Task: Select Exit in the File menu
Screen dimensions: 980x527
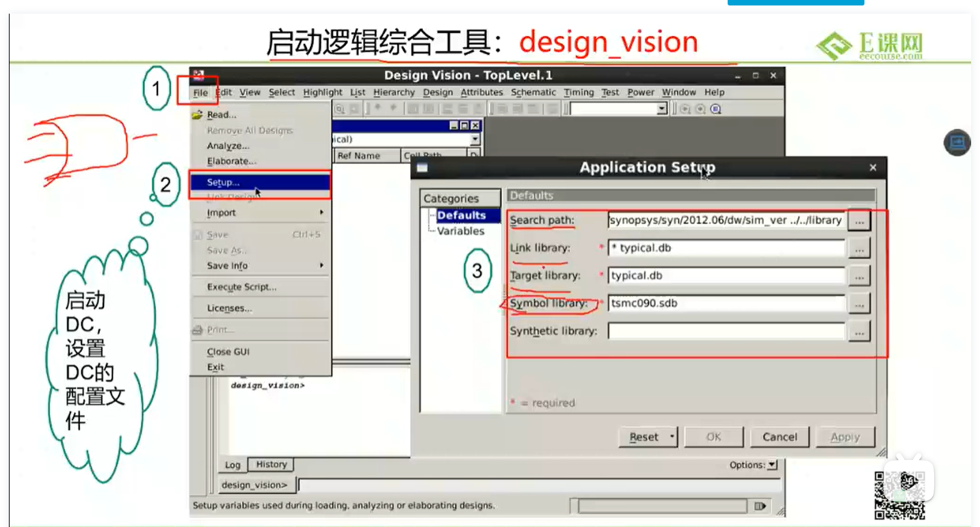Action: pos(260,367)
